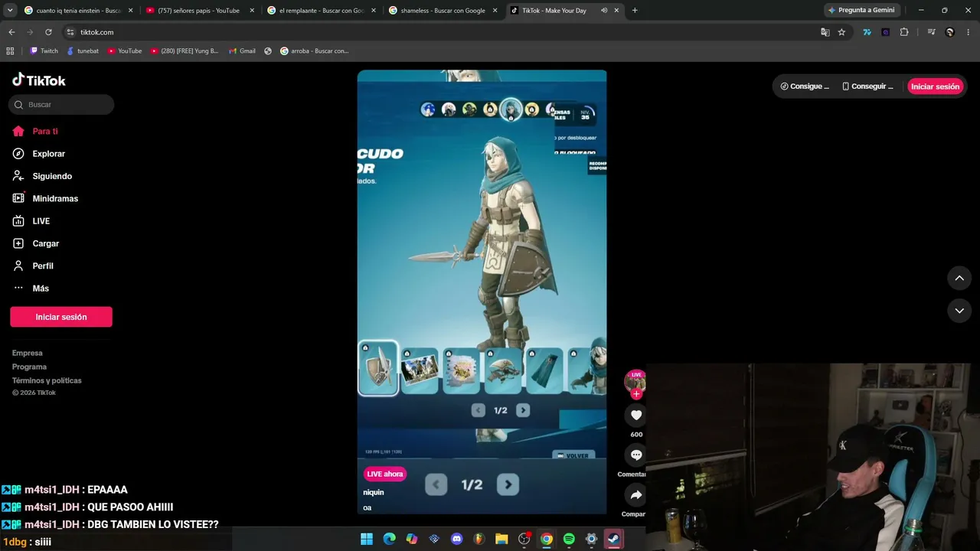This screenshot has width=980, height=551.
Task: Click Pregunta a Gemini button
Action: pos(861,10)
